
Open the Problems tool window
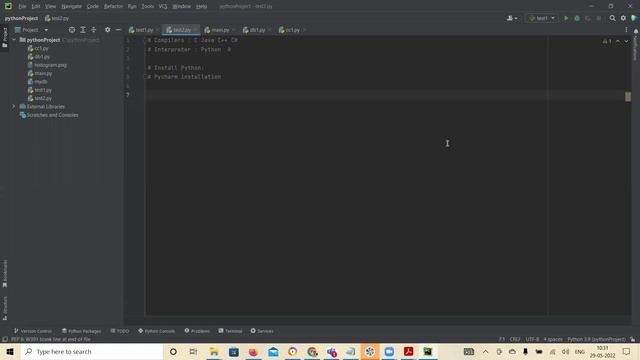(x=197, y=331)
